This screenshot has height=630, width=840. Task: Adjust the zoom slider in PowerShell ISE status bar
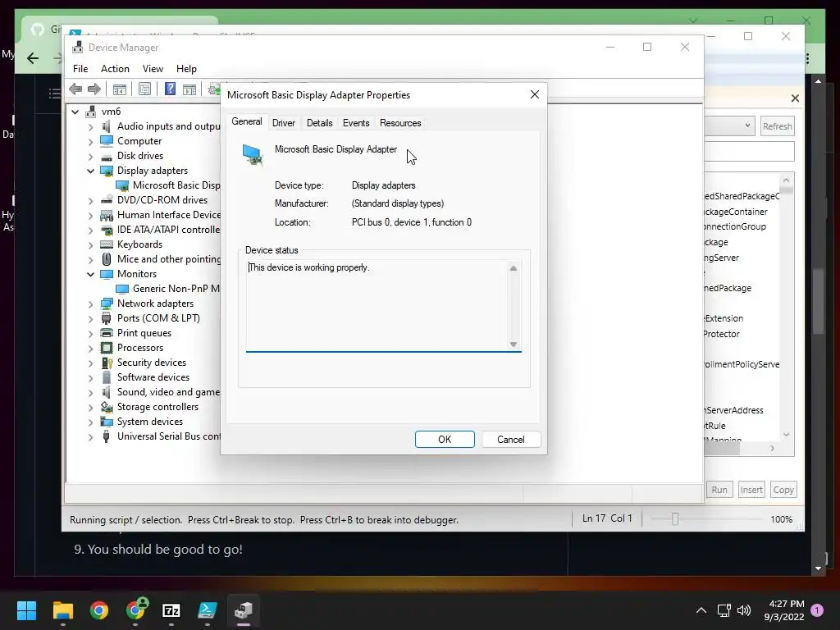pos(675,518)
